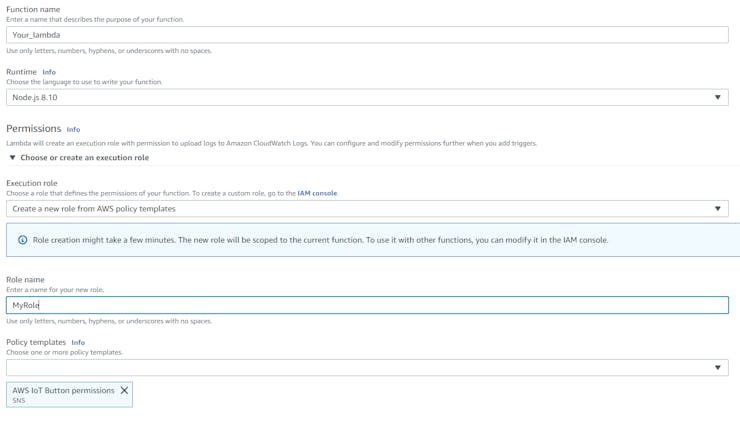The height and width of the screenshot is (421, 740).
Task: Click the AWS IoT Button permissions chip
Action: [x=63, y=394]
